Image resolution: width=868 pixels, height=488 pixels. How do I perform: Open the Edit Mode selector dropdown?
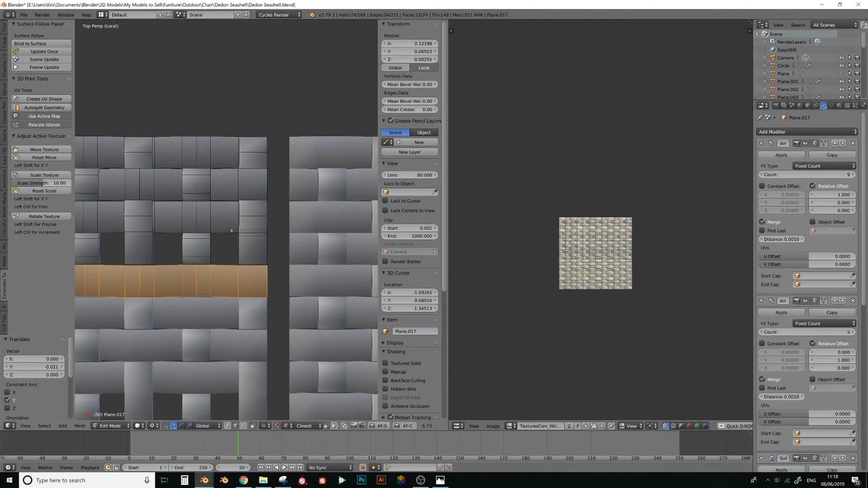pos(110,426)
